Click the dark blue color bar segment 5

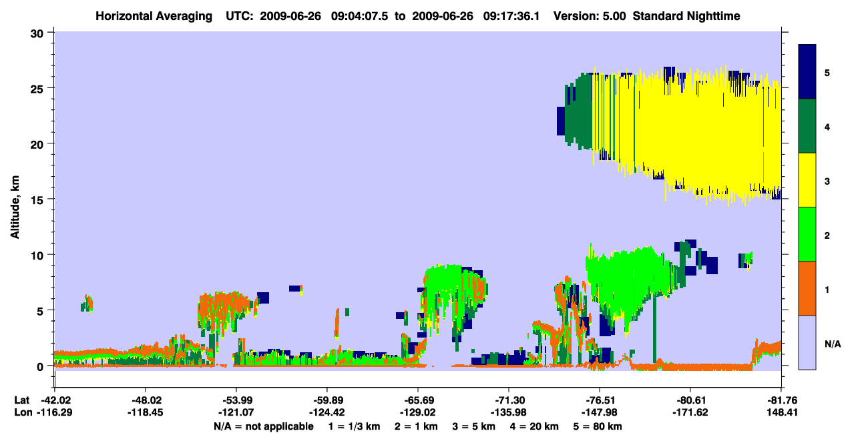coord(807,72)
